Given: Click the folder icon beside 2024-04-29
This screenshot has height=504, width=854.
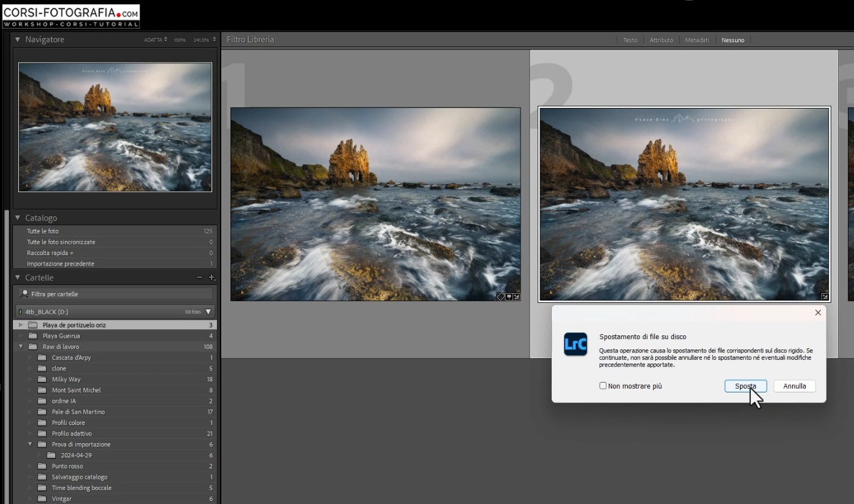Looking at the screenshot, I should [x=51, y=455].
